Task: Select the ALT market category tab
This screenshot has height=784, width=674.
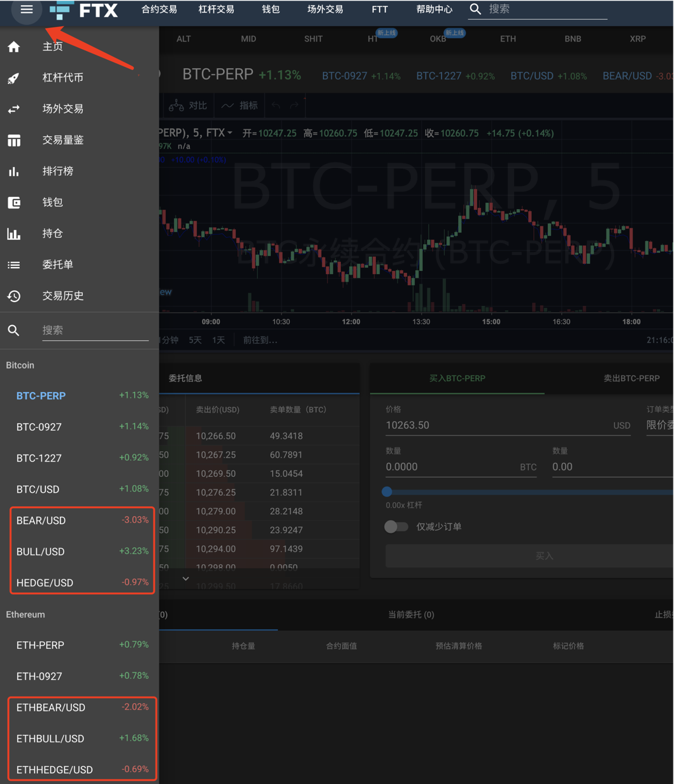Action: (x=183, y=39)
